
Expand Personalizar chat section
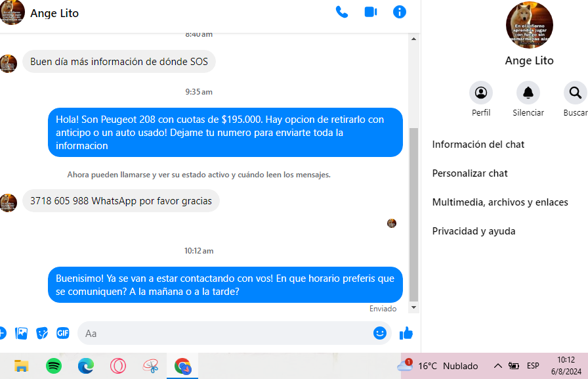pos(470,173)
